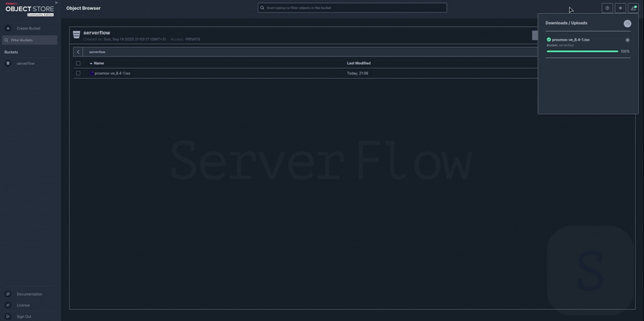Focus the Filter Buckets search field
Viewport: 644px width, 321px height.
click(x=31, y=40)
